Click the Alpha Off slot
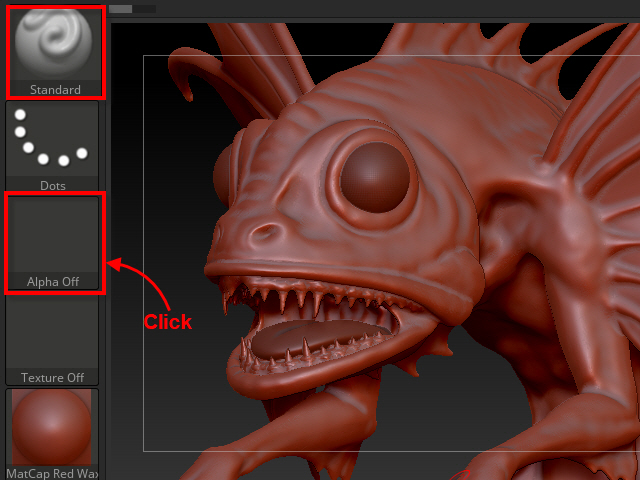 click(53, 242)
